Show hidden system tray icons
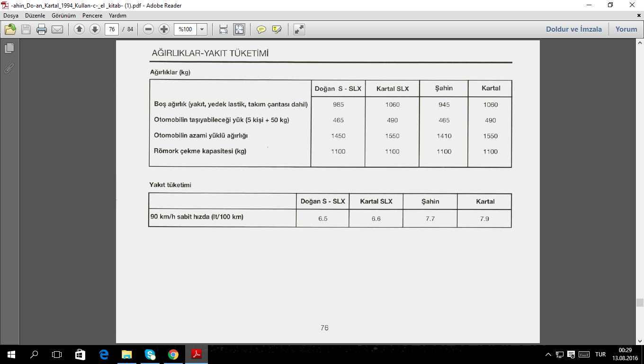The height and width of the screenshot is (364, 644). click(548, 355)
